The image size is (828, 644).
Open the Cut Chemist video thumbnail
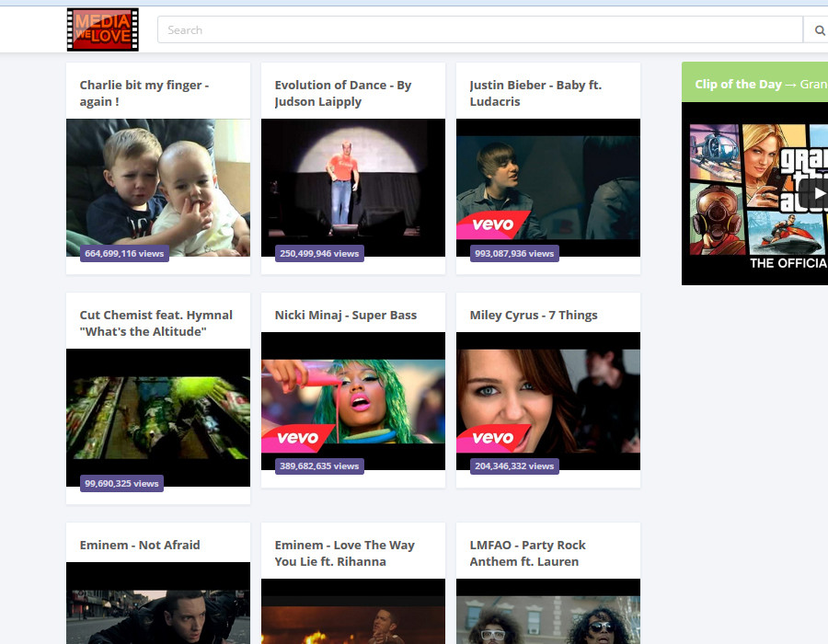[158, 417]
